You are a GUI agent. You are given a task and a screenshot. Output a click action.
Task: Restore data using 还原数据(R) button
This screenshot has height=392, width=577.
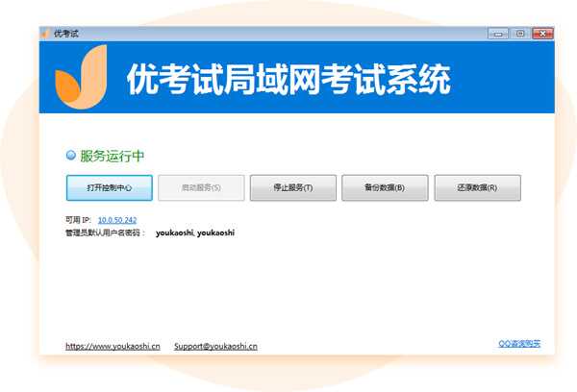click(477, 188)
